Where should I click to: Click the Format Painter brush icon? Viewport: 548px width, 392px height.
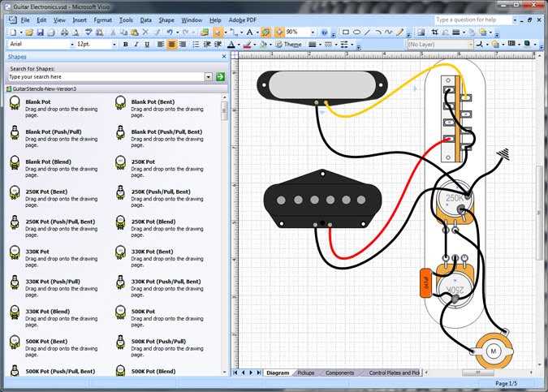[x=157, y=32]
